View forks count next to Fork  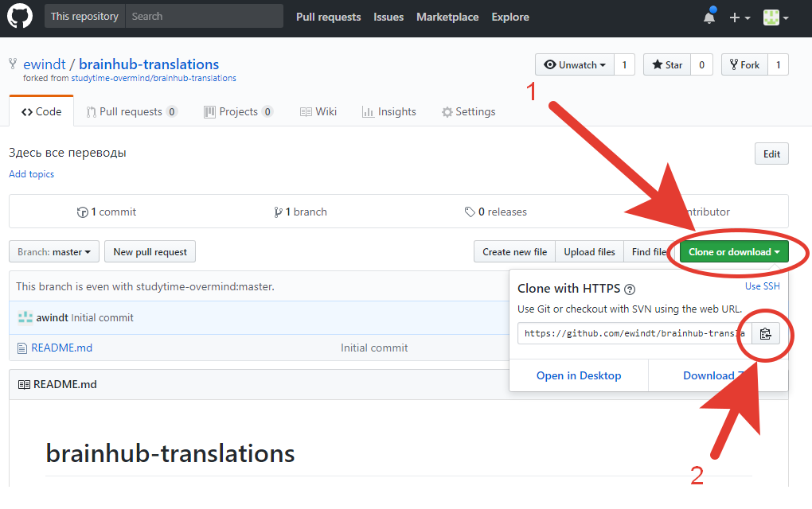[x=779, y=64]
